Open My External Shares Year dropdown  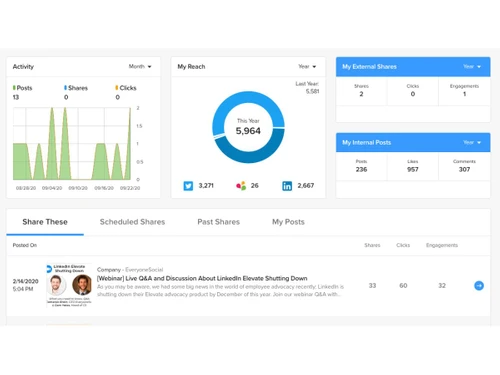[x=472, y=66]
